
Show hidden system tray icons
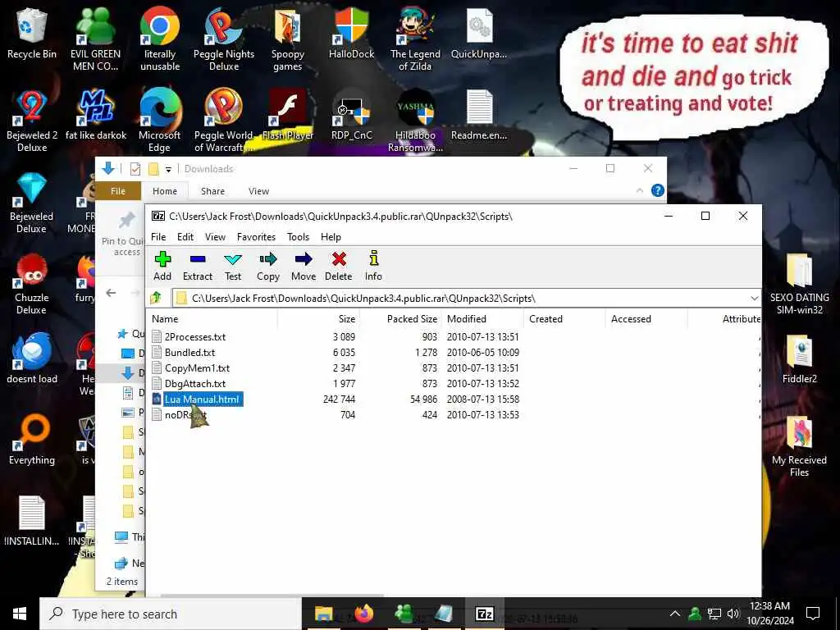pyautogui.click(x=674, y=614)
